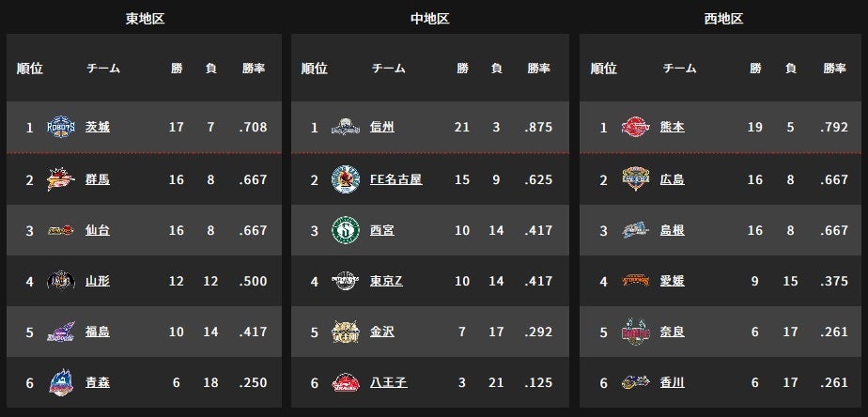Open the 島根 team link
868x417 pixels.
[672, 230]
